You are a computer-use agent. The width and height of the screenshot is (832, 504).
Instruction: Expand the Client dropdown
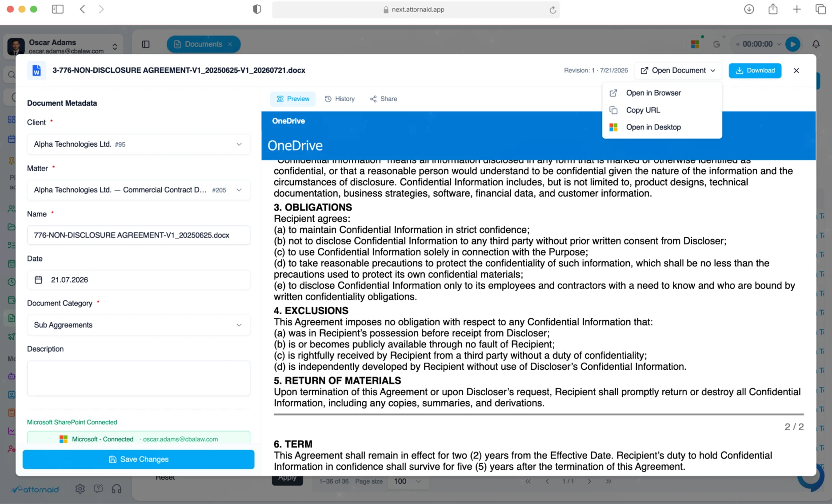click(x=138, y=144)
